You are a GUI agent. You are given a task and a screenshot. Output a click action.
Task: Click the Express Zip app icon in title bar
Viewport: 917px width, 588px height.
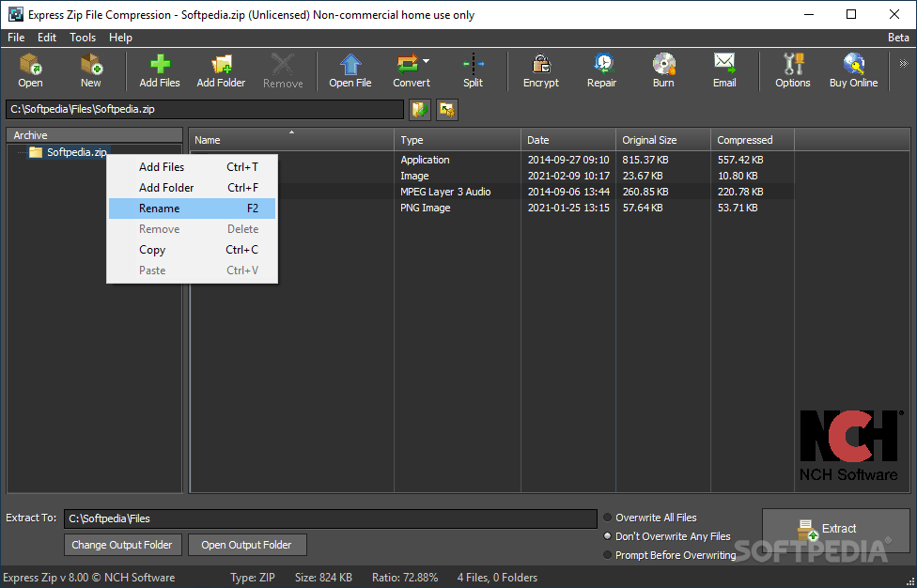pos(15,15)
